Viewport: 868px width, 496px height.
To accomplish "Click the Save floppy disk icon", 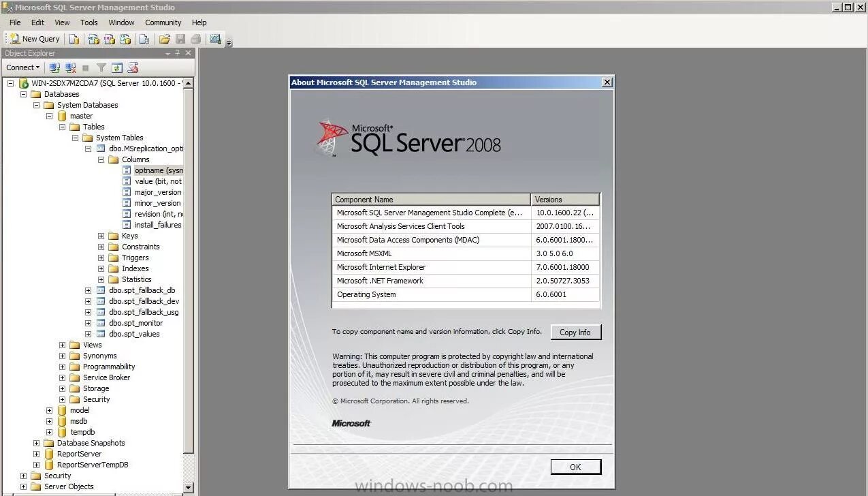I will (x=180, y=39).
